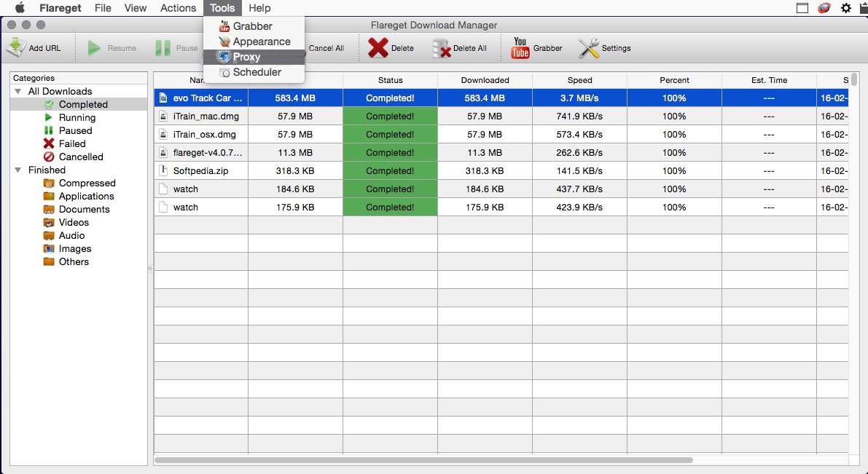The image size is (868, 474).
Task: Click the sidebar splitter handle
Action: (150, 268)
